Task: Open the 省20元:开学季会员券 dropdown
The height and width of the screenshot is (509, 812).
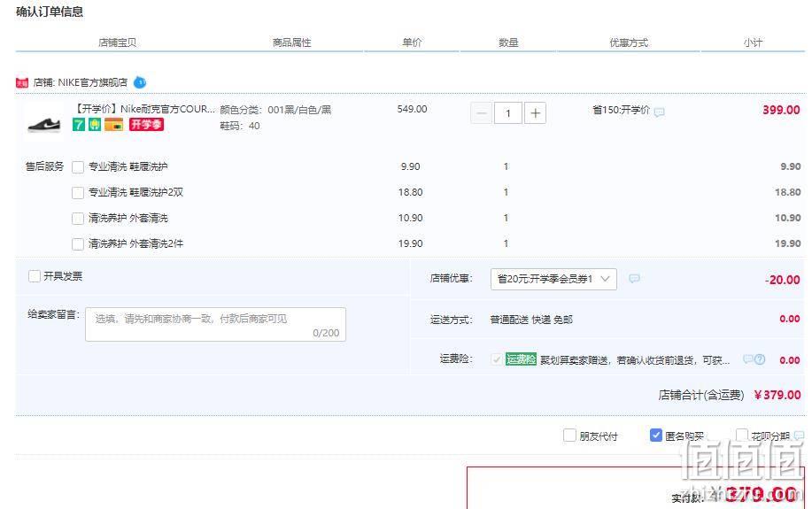Action: tap(553, 279)
